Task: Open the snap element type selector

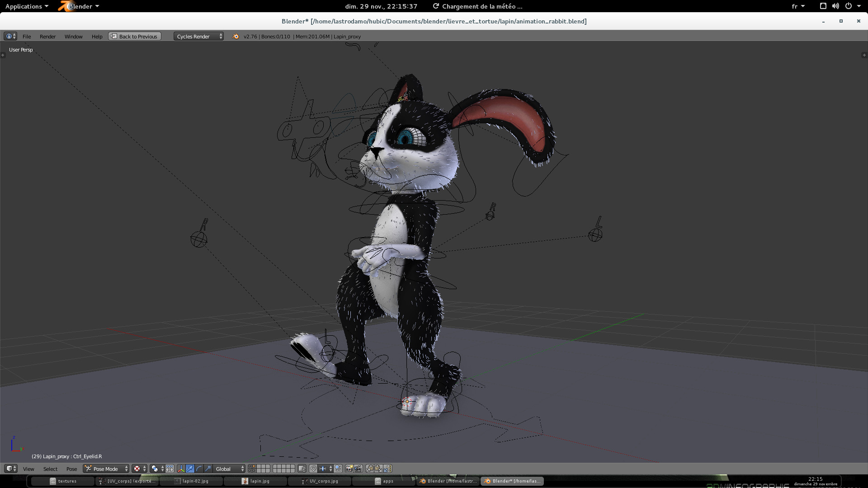Action: coord(325,469)
